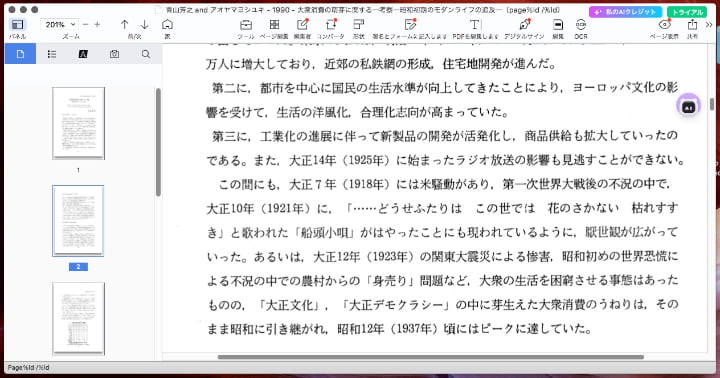The height and width of the screenshot is (378, 720).
Task: Go to next page with down arrow
Action: (x=144, y=25)
